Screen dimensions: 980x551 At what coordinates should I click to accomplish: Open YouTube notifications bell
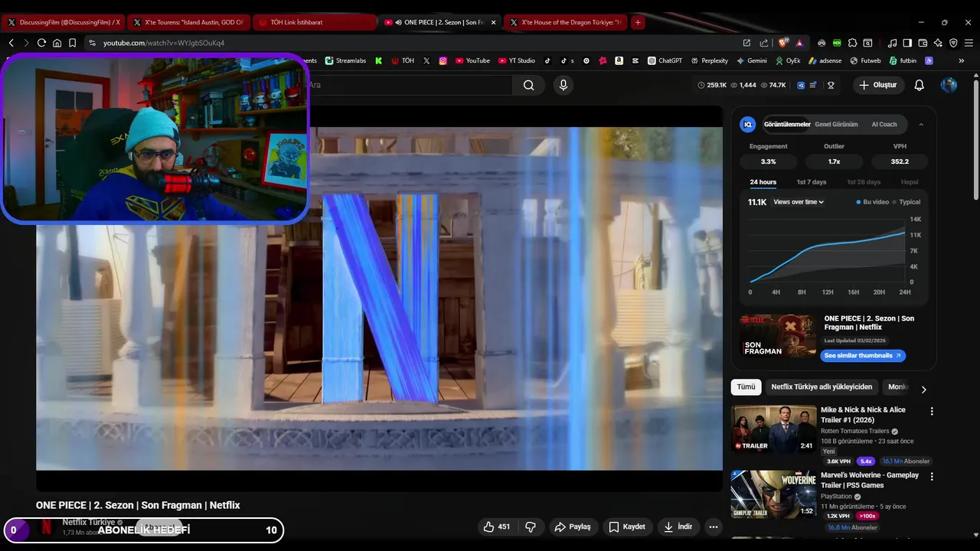(x=920, y=85)
